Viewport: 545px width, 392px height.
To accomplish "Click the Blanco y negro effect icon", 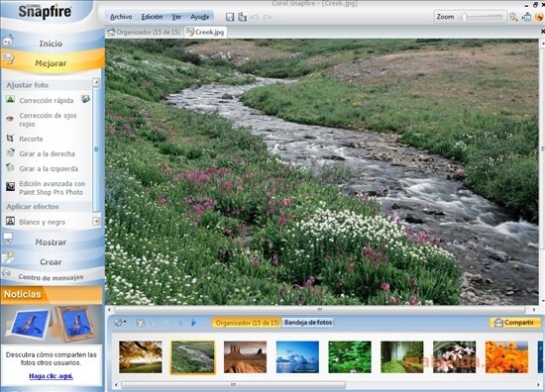I will click(11, 221).
